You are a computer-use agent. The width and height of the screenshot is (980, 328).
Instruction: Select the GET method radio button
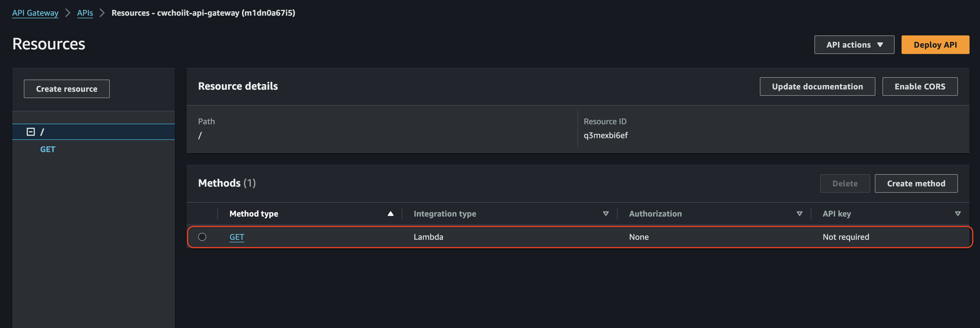202,237
